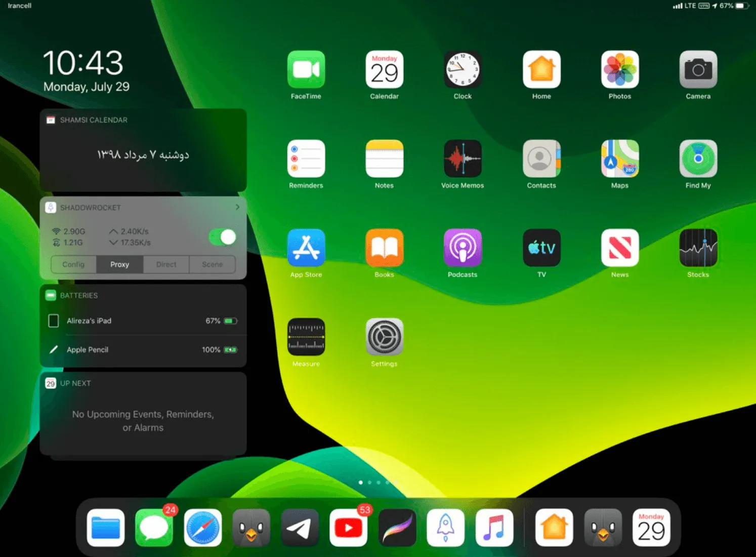
Task: Open the Apple TV app
Action: coord(541,248)
